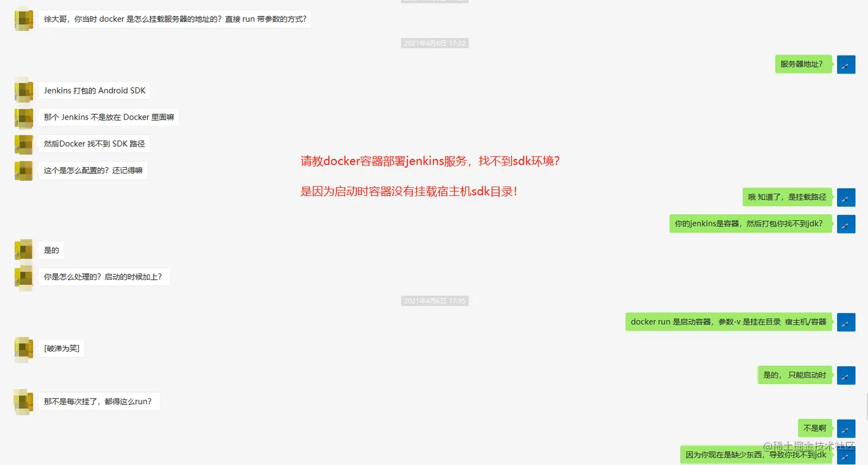Click the blue expand icon next to 是的，只能启动时
This screenshot has width=868, height=465.
(846, 375)
